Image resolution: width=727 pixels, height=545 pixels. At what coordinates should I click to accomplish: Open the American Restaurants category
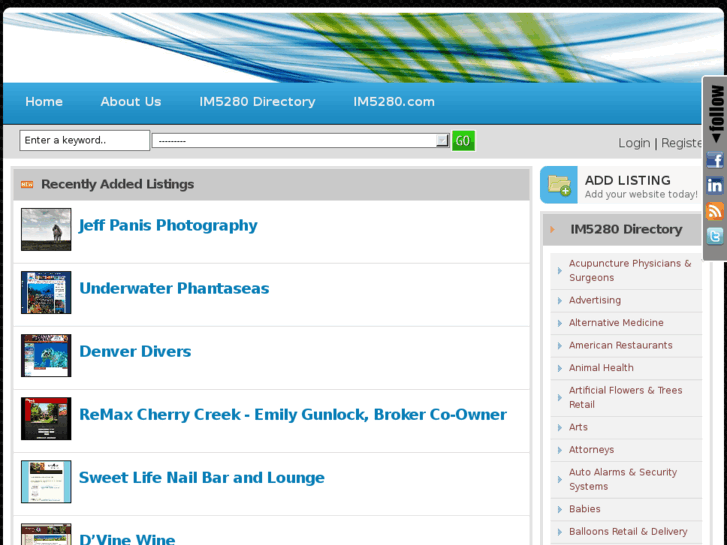coord(620,345)
